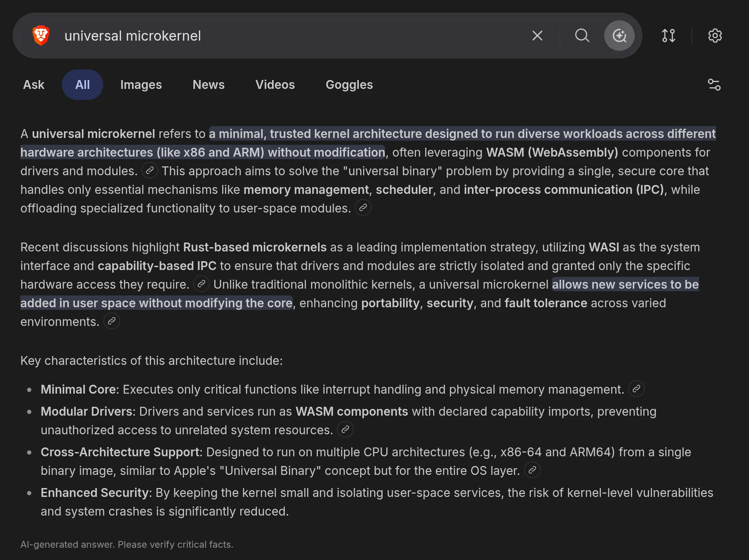Open citation in the Cross-Architecture Support bullet
The image size is (749, 560).
532,470
